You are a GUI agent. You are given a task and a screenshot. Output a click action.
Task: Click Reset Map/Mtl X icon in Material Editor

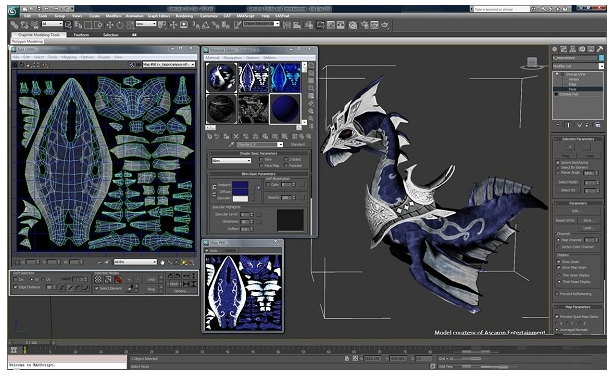[x=236, y=137]
